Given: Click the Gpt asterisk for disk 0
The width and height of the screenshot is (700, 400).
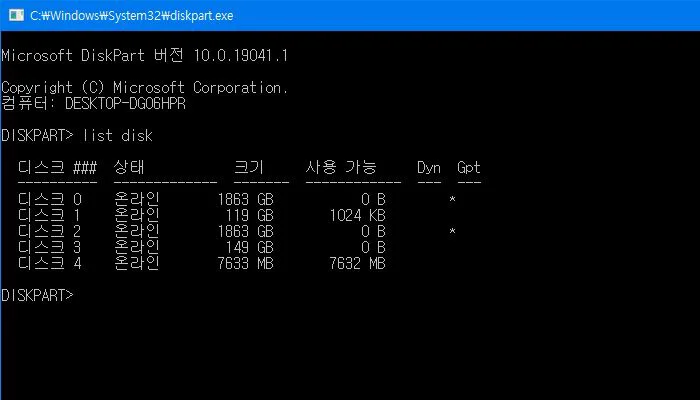Looking at the screenshot, I should point(452,200).
